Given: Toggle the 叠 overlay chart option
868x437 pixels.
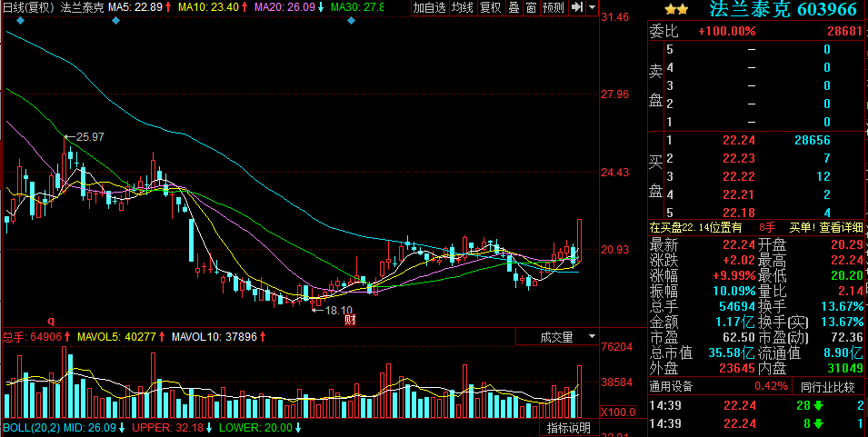Looking at the screenshot, I should (x=514, y=8).
